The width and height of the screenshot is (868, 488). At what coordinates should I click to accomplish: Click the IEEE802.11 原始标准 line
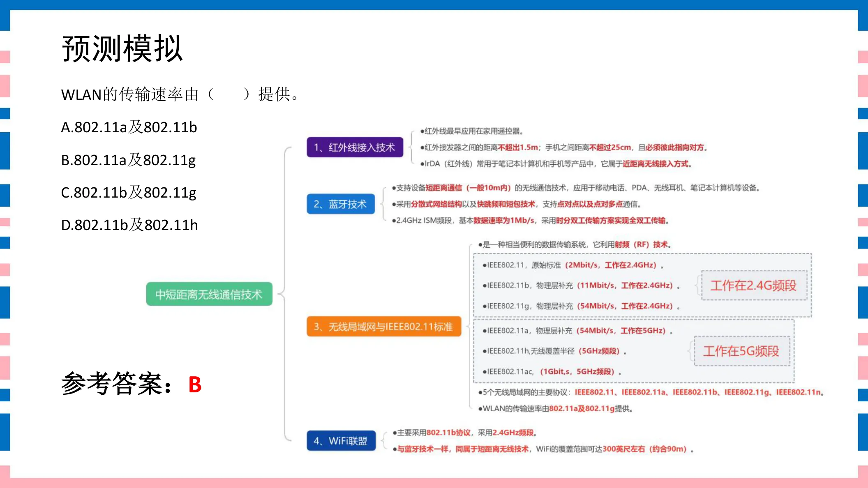573,265
